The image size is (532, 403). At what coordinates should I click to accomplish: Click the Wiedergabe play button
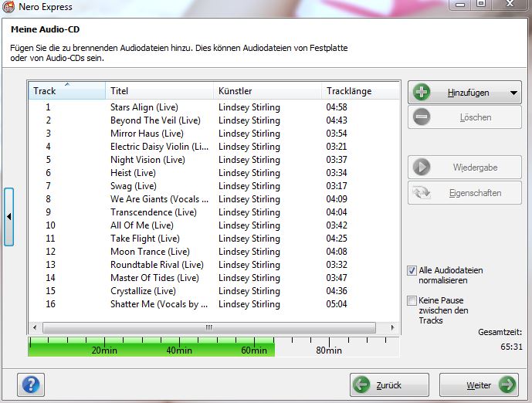point(465,168)
